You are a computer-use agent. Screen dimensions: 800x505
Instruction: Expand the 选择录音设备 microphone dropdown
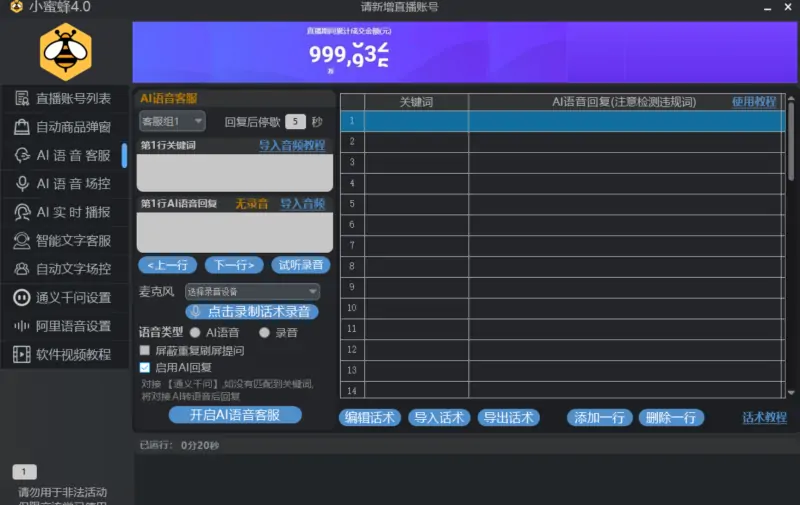click(x=252, y=292)
